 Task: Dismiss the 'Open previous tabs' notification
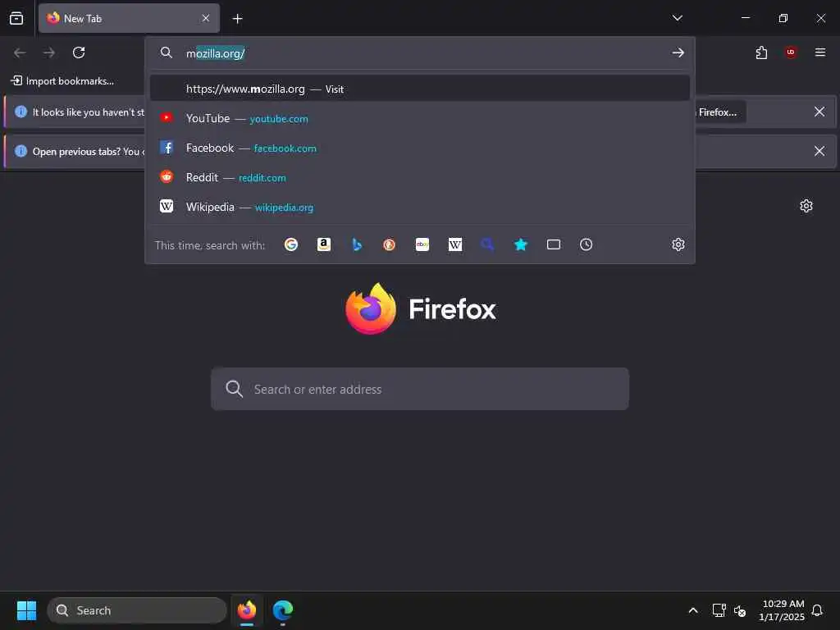[x=819, y=151]
